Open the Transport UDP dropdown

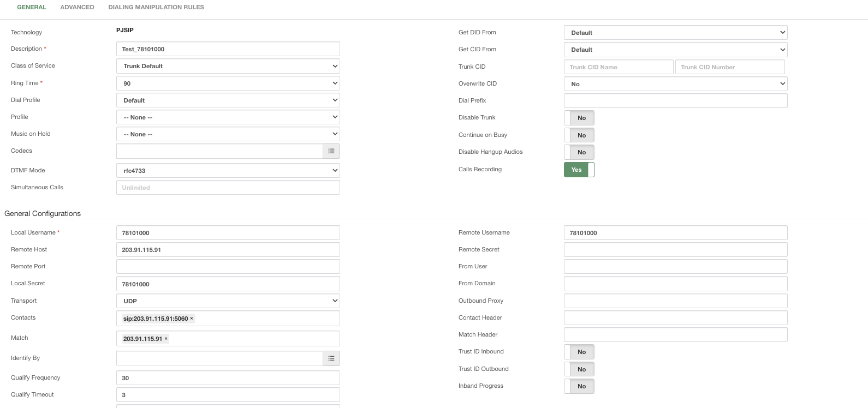[228, 301]
